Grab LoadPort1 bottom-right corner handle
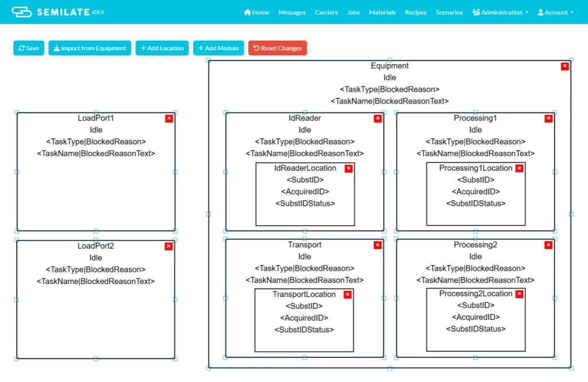 click(x=175, y=231)
